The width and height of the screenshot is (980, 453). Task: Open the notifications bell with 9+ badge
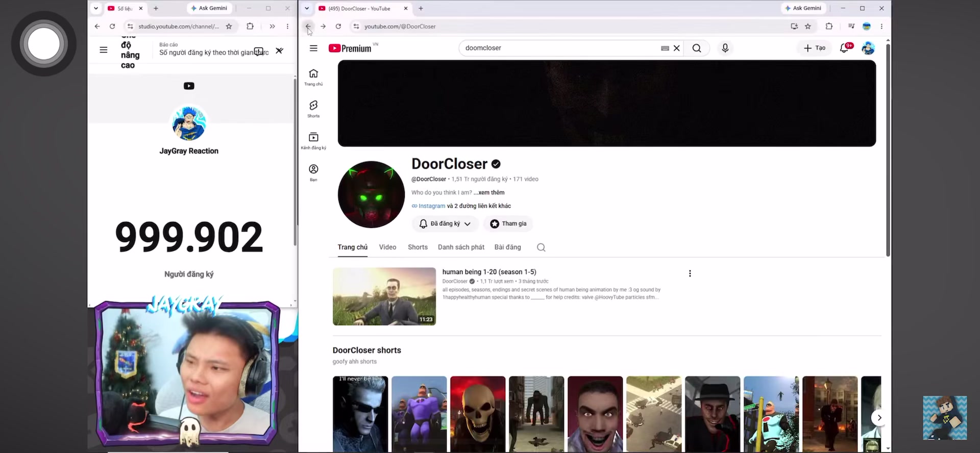pyautogui.click(x=845, y=48)
